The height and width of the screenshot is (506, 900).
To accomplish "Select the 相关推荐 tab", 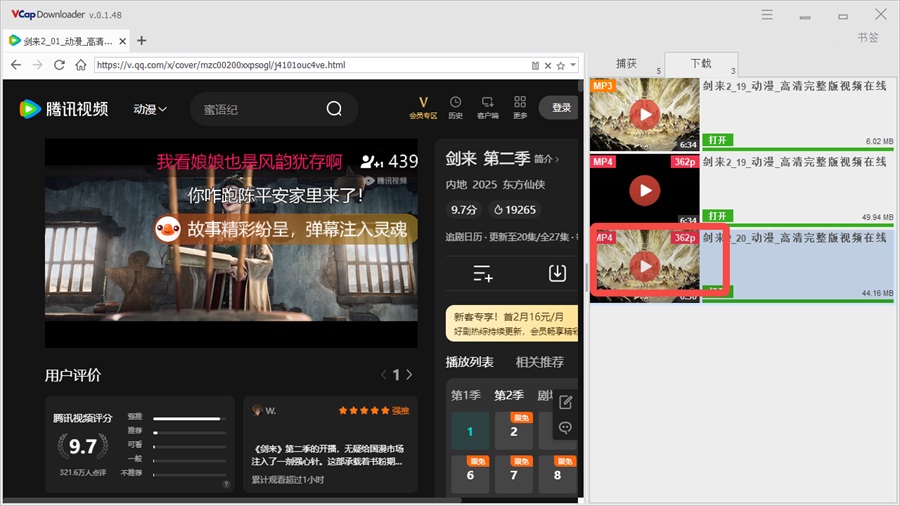I will click(x=540, y=362).
